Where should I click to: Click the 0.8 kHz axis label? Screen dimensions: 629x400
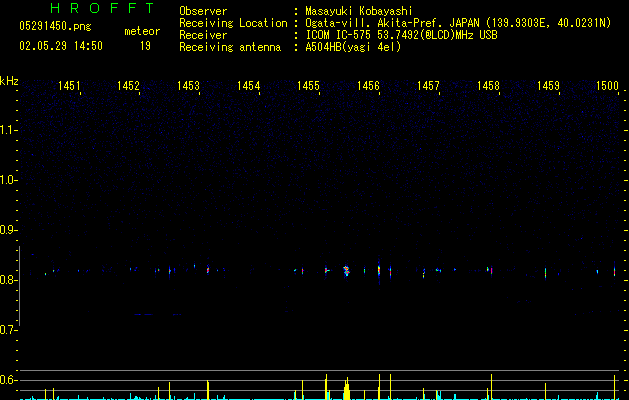[8, 280]
